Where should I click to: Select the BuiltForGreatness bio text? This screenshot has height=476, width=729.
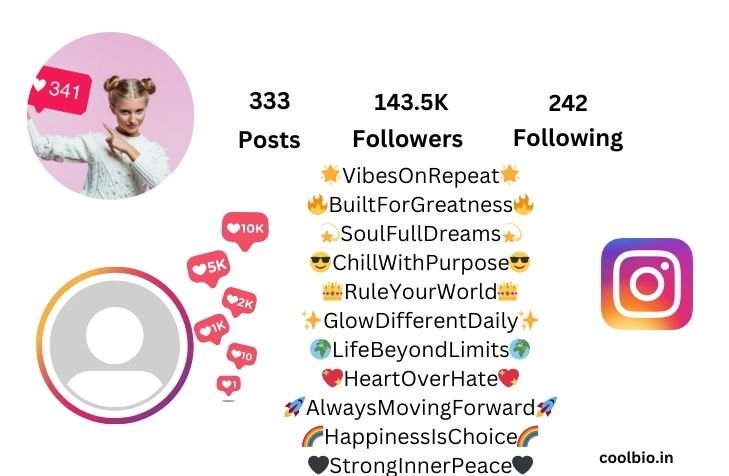[420, 205]
